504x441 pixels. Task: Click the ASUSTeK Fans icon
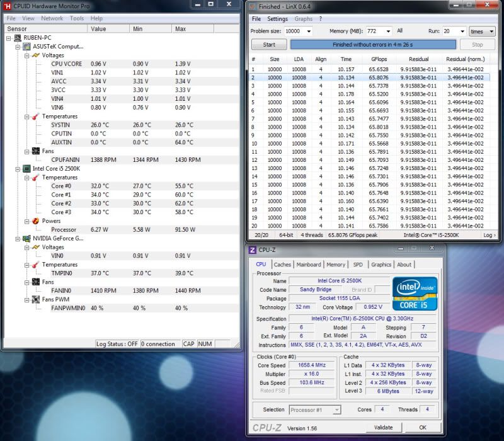[x=36, y=151]
